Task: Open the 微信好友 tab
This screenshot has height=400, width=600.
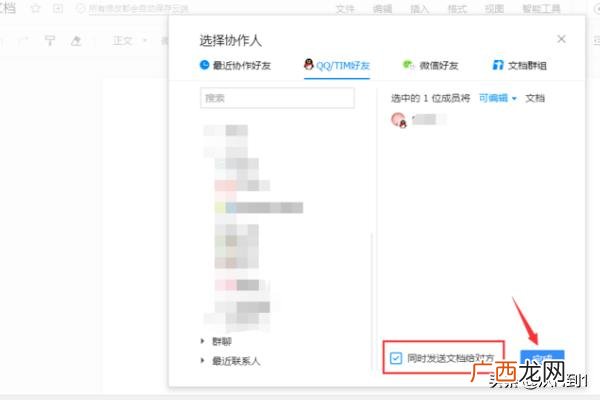Action: 430,65
